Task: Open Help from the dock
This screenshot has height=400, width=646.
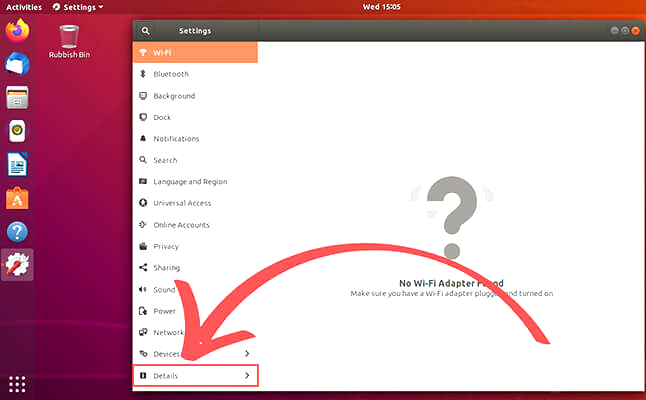Action: (x=17, y=232)
